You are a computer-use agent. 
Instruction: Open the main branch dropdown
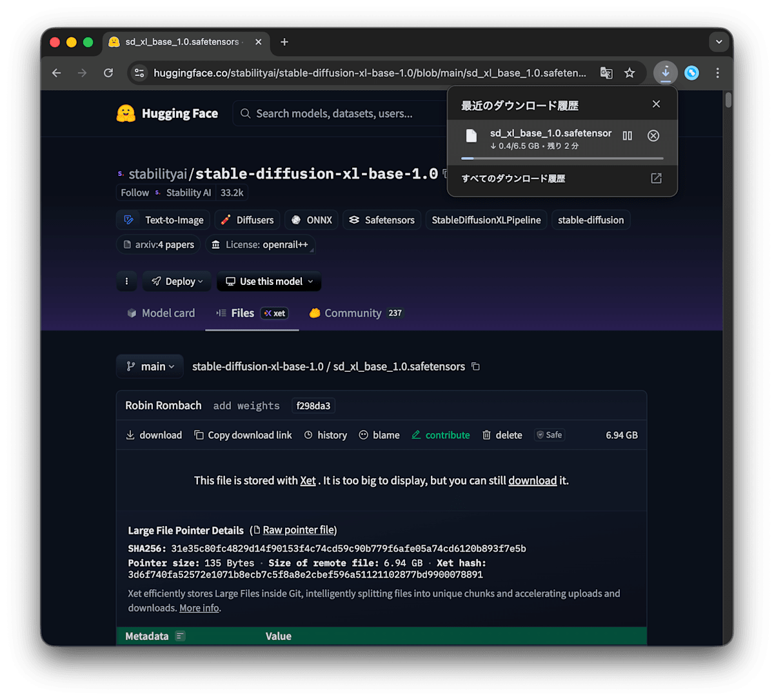150,366
